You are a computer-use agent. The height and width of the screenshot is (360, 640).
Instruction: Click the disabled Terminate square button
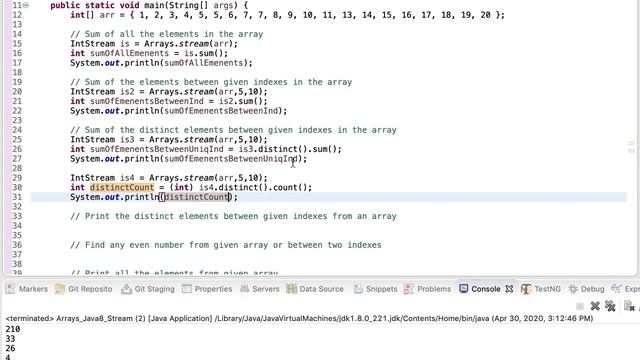click(580, 306)
